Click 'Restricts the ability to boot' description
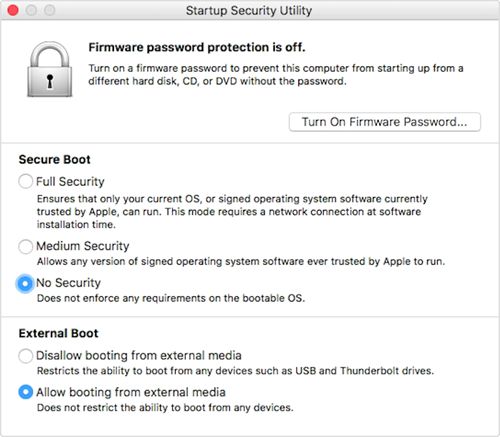 tap(235, 371)
